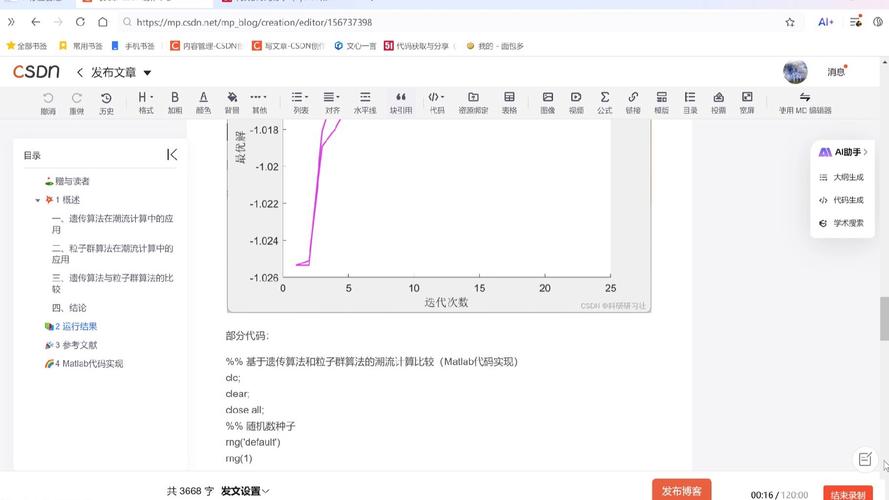889x500 pixels.
Task: Insert a horizontal line (水平线)
Action: point(365,103)
